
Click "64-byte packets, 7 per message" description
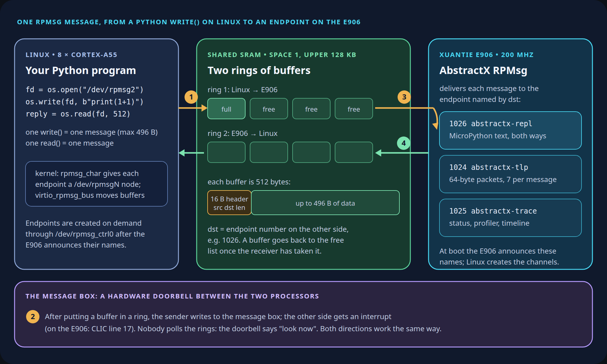click(x=503, y=180)
